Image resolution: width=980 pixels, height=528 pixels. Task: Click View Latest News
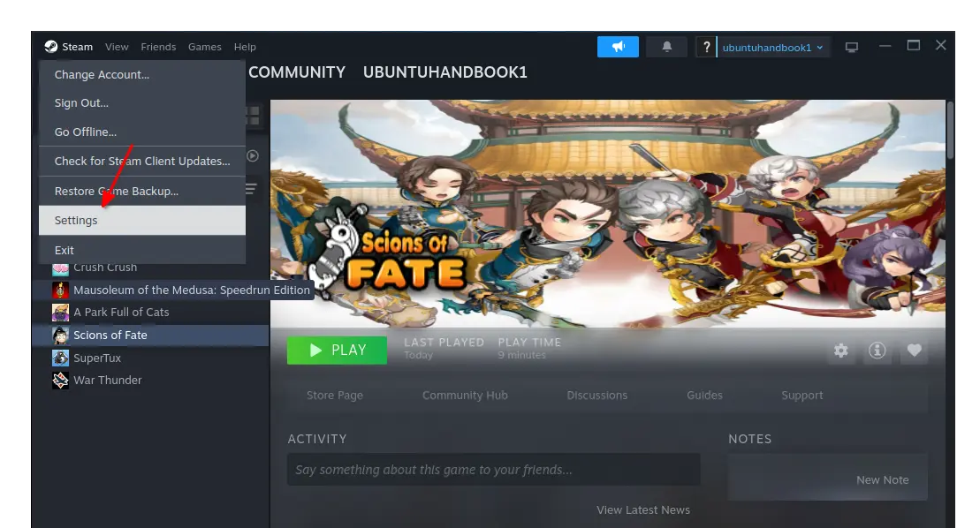coord(643,510)
